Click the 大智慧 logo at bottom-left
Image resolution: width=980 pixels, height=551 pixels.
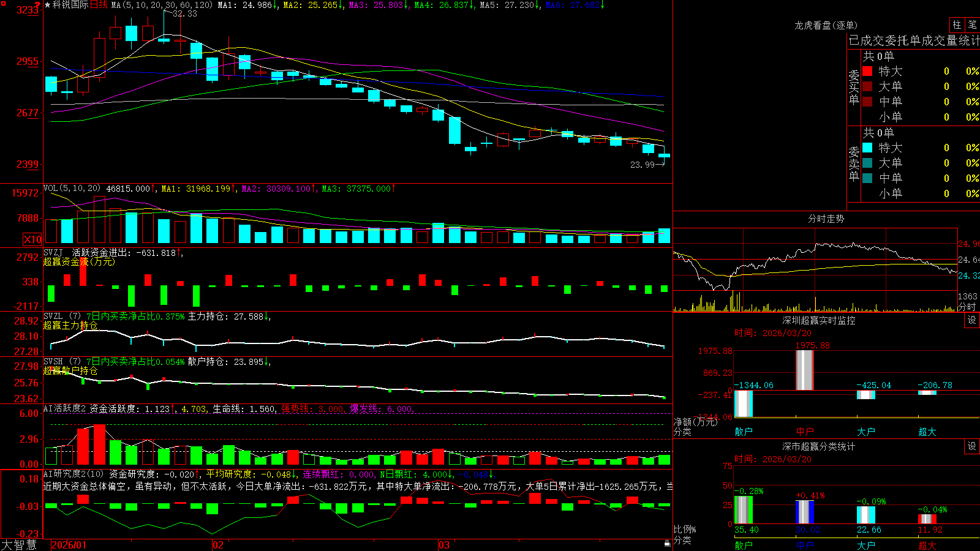pos(19,545)
